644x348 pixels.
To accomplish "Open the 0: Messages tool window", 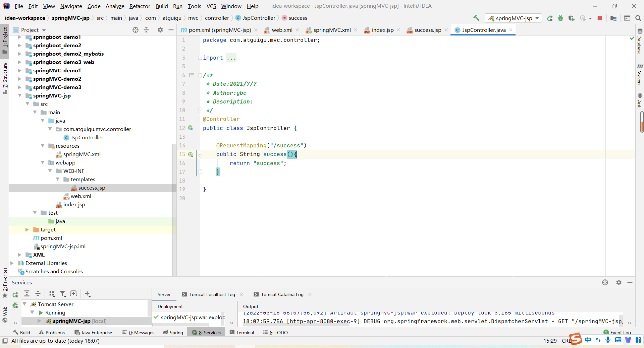I will (x=138, y=333).
